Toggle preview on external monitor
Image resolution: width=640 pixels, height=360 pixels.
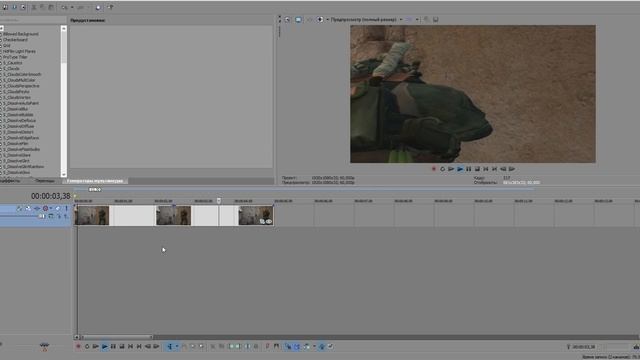click(x=298, y=20)
